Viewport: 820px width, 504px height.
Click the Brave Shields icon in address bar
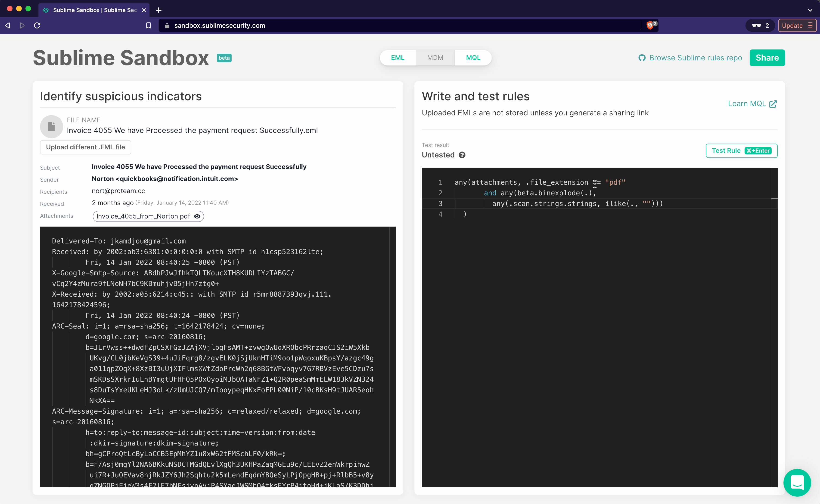coord(650,25)
